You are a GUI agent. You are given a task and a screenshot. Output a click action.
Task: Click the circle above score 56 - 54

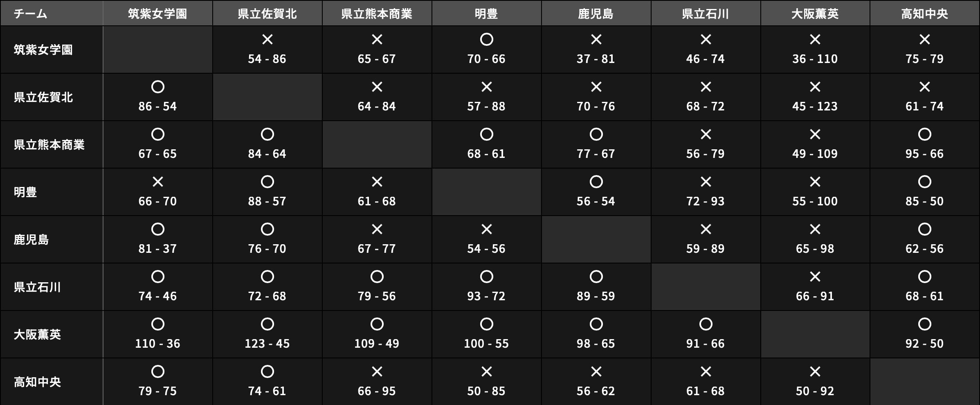point(596,182)
